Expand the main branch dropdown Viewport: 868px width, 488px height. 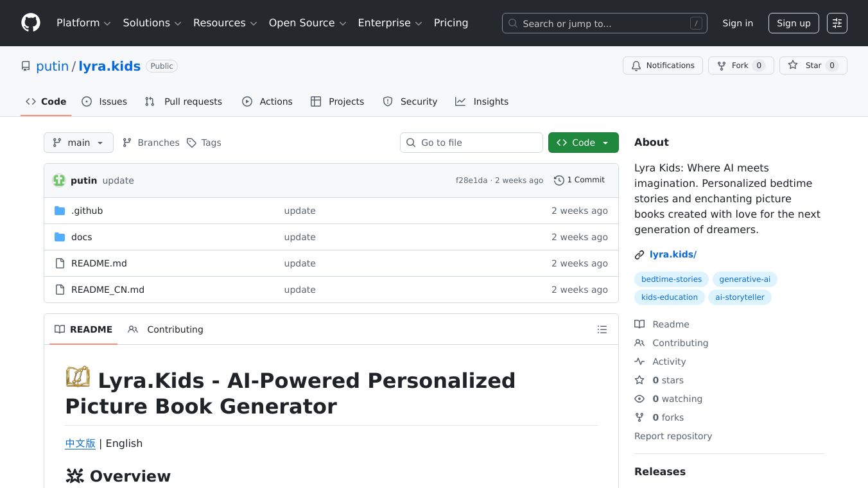[78, 143]
